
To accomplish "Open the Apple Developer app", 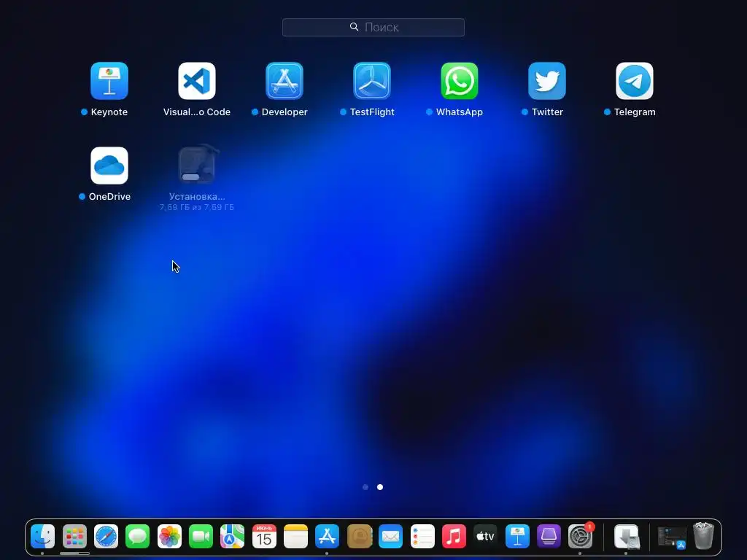I will [x=285, y=81].
